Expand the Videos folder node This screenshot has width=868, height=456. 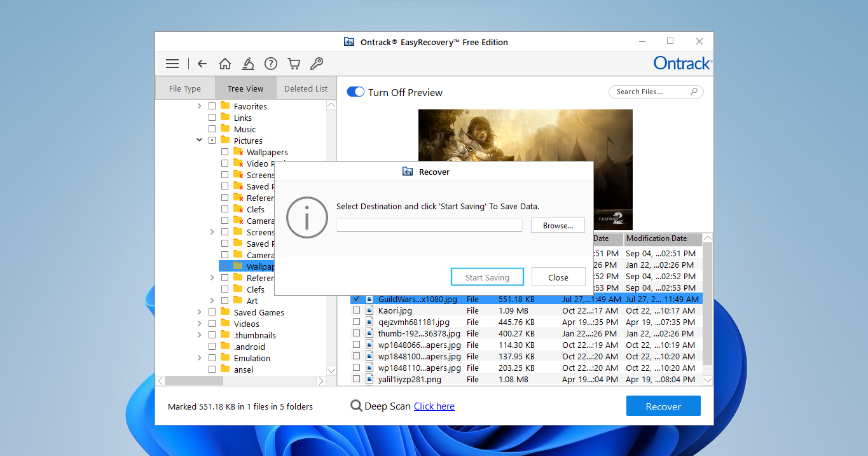click(199, 324)
